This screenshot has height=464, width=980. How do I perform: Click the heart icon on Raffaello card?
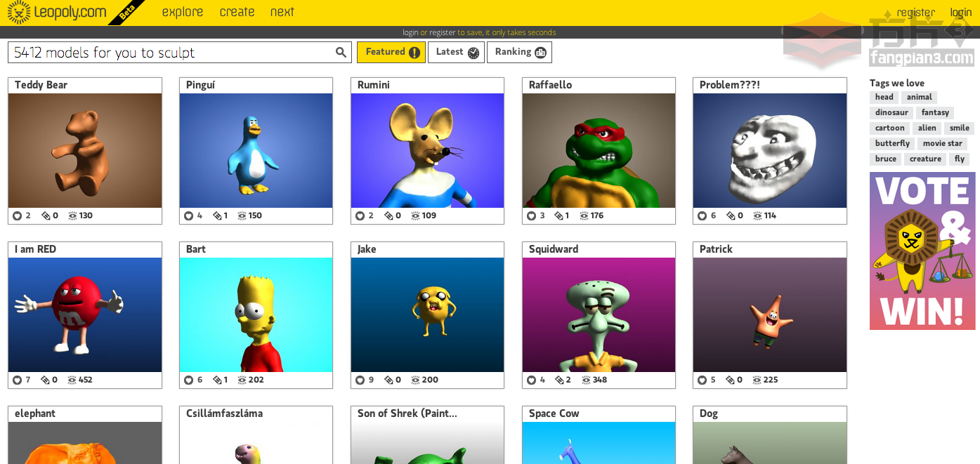click(532, 216)
